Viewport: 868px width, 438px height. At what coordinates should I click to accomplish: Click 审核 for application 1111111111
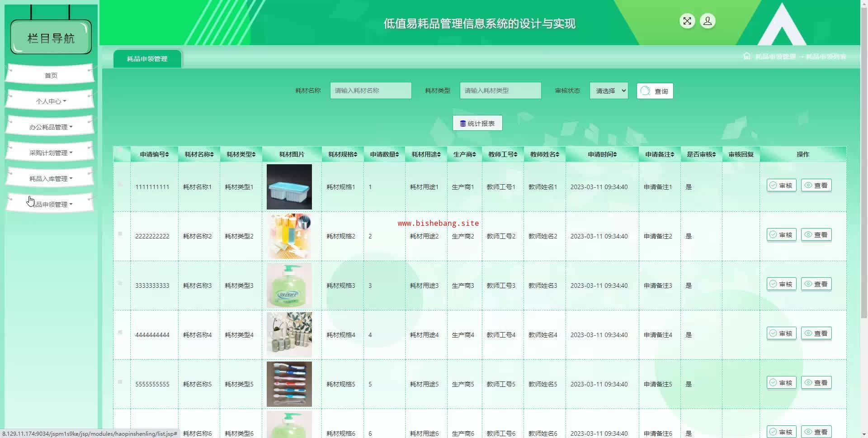pyautogui.click(x=782, y=186)
